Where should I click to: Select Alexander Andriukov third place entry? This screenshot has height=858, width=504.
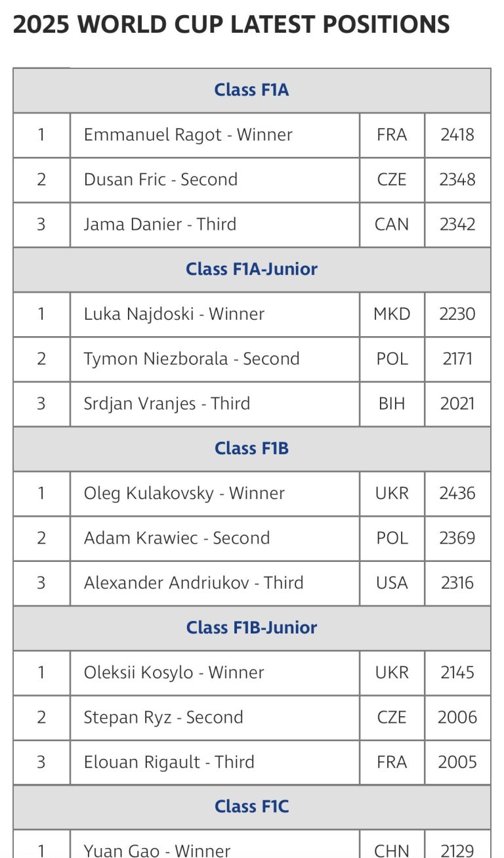pos(193,582)
